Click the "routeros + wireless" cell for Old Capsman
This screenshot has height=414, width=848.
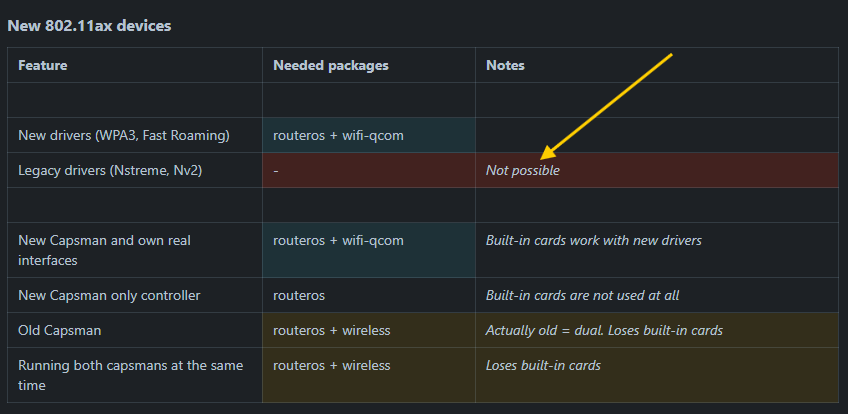[x=331, y=330]
